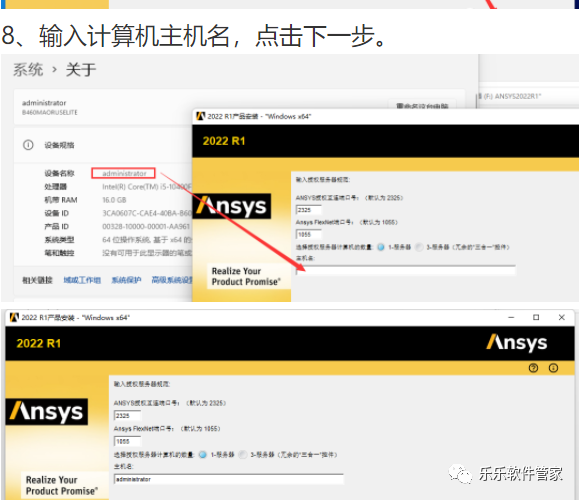Click administrator name in Settings header card
Viewport: 581px width, 500px height.
(x=44, y=103)
